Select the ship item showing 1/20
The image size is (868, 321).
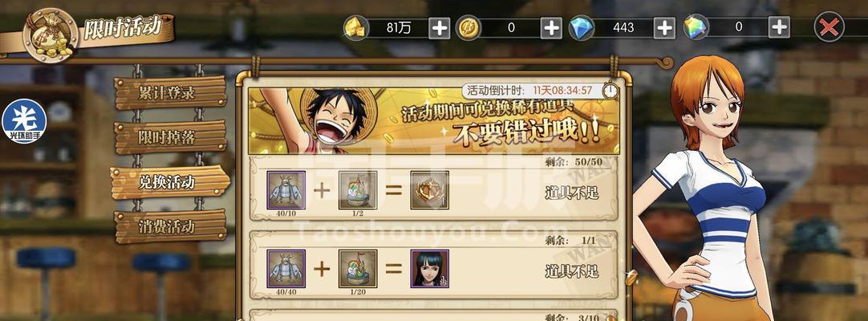coord(358,268)
